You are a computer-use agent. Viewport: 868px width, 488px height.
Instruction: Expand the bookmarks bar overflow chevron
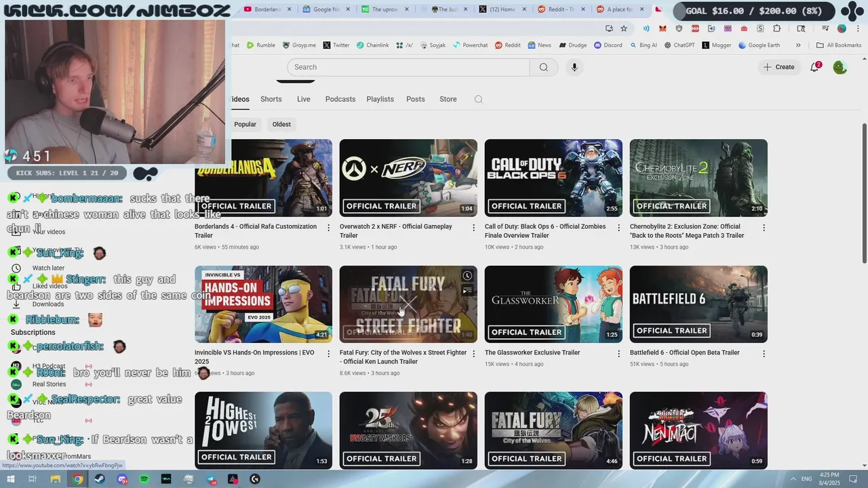click(x=798, y=45)
